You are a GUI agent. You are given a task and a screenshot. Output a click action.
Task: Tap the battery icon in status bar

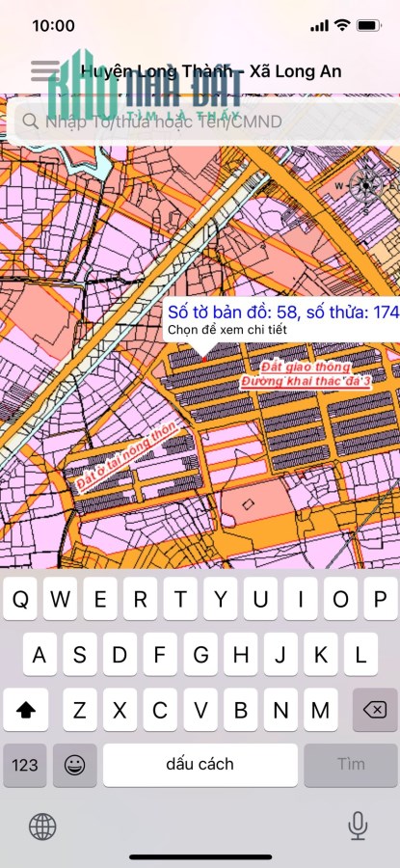368,25
